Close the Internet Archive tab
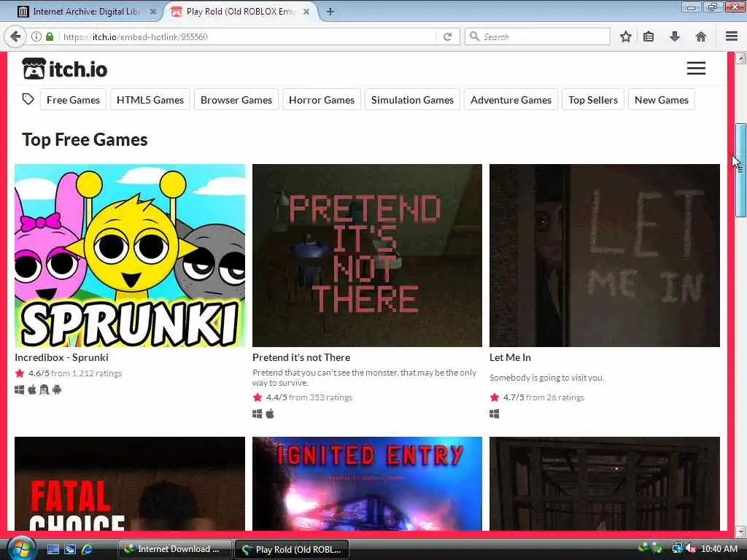The height and width of the screenshot is (560, 747). [x=153, y=12]
